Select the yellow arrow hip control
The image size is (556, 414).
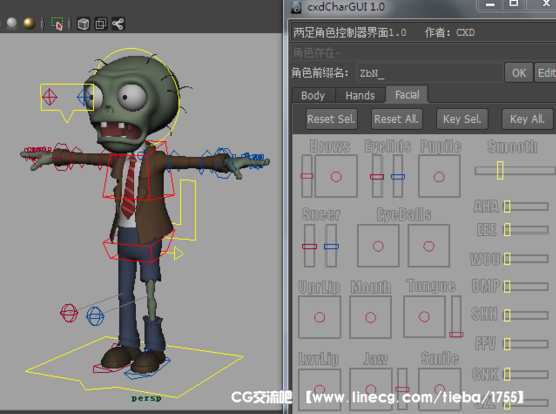[178, 253]
